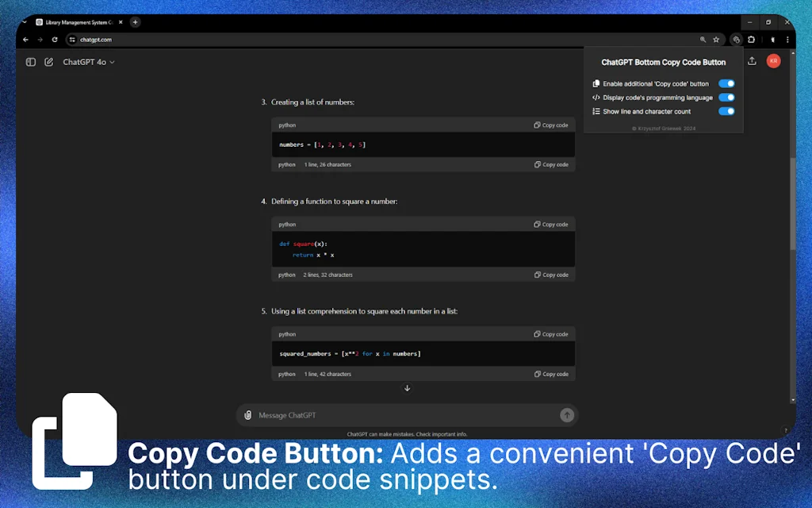Click the browser extensions puzzle icon
The height and width of the screenshot is (508, 812).
tap(752, 39)
